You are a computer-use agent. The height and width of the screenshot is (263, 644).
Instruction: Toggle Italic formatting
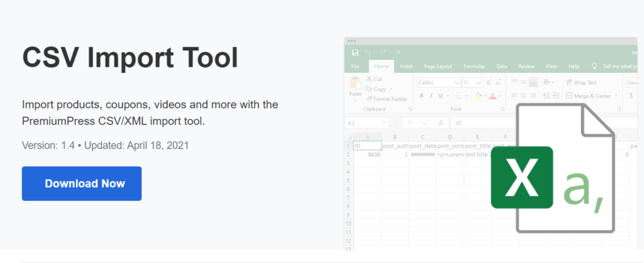point(431,96)
